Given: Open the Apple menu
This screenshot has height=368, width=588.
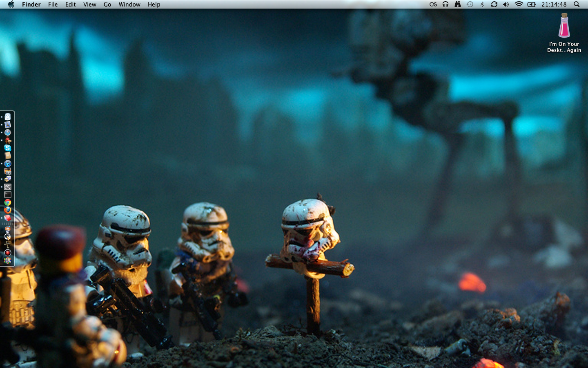Looking at the screenshot, I should (11, 4).
